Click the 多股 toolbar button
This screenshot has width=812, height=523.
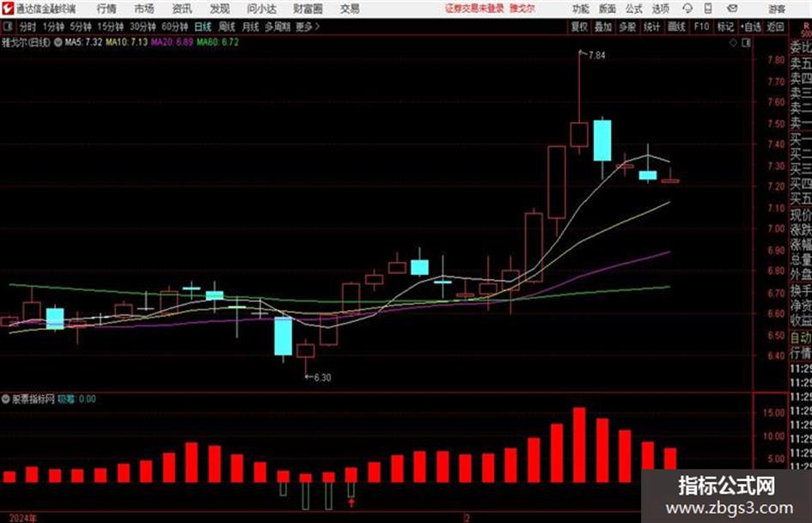(x=627, y=27)
